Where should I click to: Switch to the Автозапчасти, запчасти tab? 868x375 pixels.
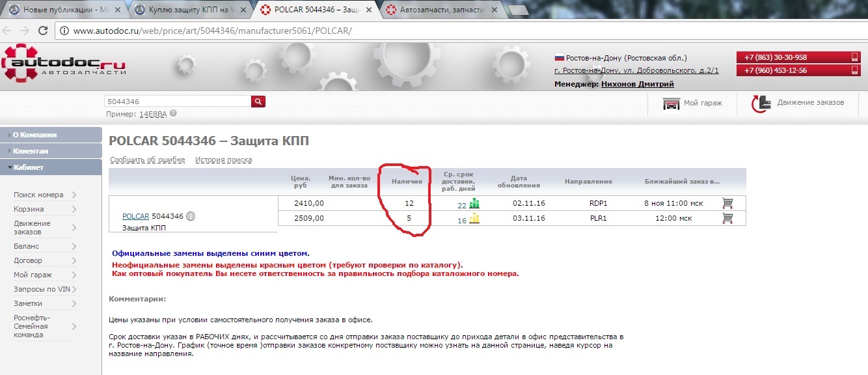[441, 10]
